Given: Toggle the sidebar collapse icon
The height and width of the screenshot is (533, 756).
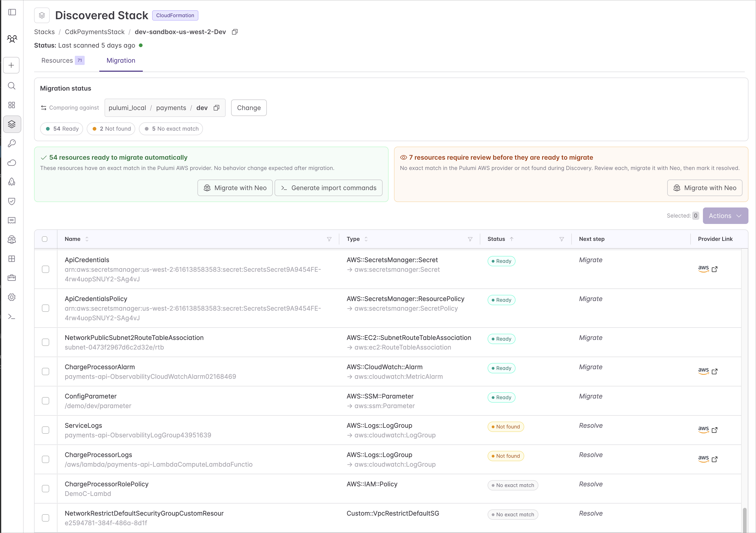Looking at the screenshot, I should 12,12.
